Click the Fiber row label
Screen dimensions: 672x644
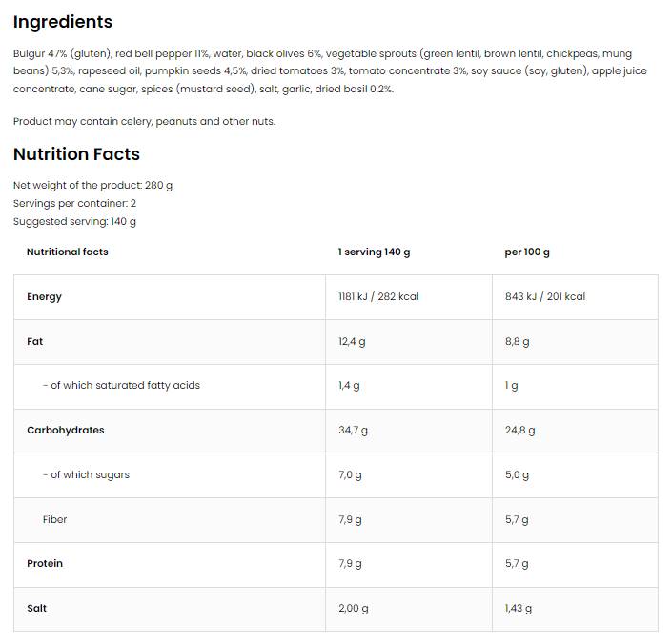pyautogui.click(x=54, y=520)
